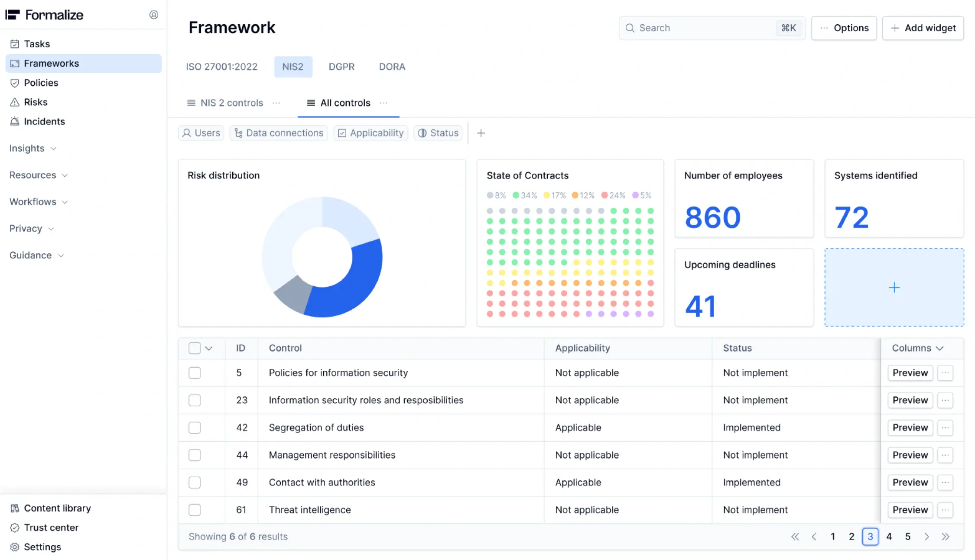Go to page 4 of results

(889, 537)
